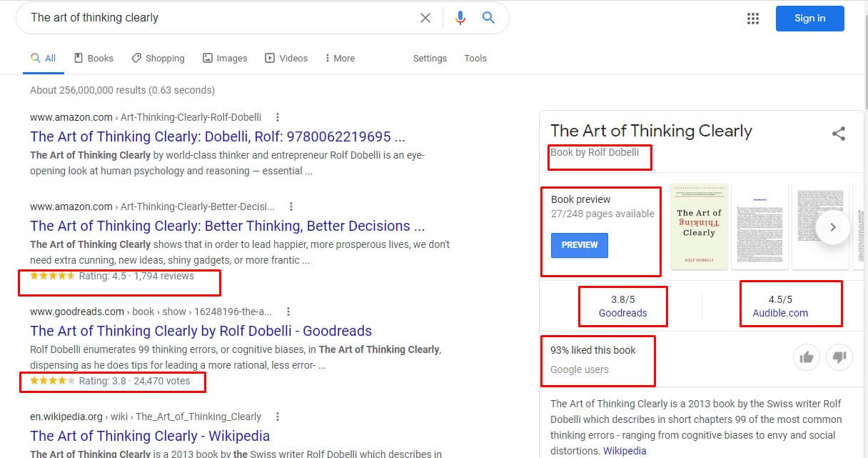Open the More search filters dropdown
The height and width of the screenshot is (458, 868).
tap(339, 59)
